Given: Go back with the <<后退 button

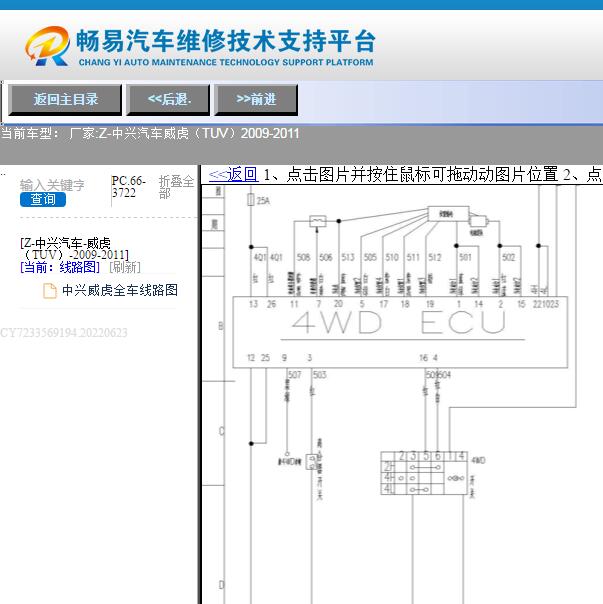Looking at the screenshot, I should coord(168,100).
